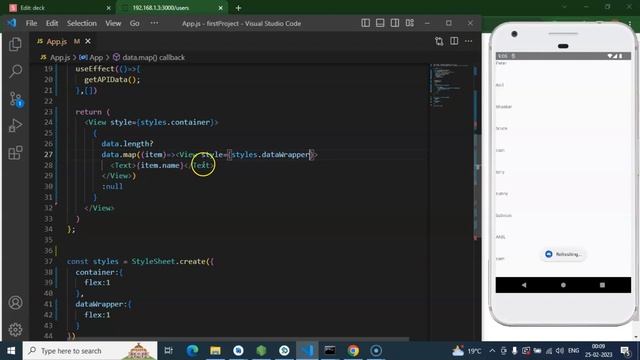Tap the emulator Recents navigation button
Image resolution: width=640 pixels, height=360 pixels.
pyautogui.click(x=602, y=285)
